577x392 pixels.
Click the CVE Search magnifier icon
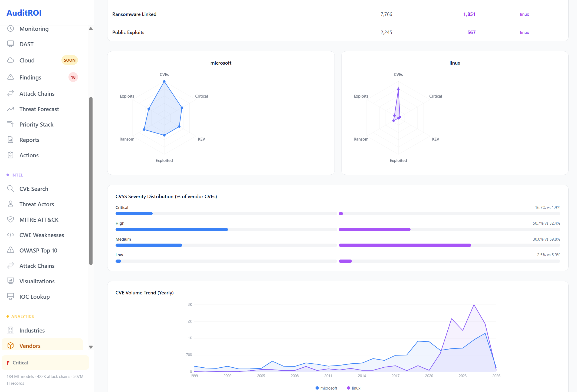(11, 188)
